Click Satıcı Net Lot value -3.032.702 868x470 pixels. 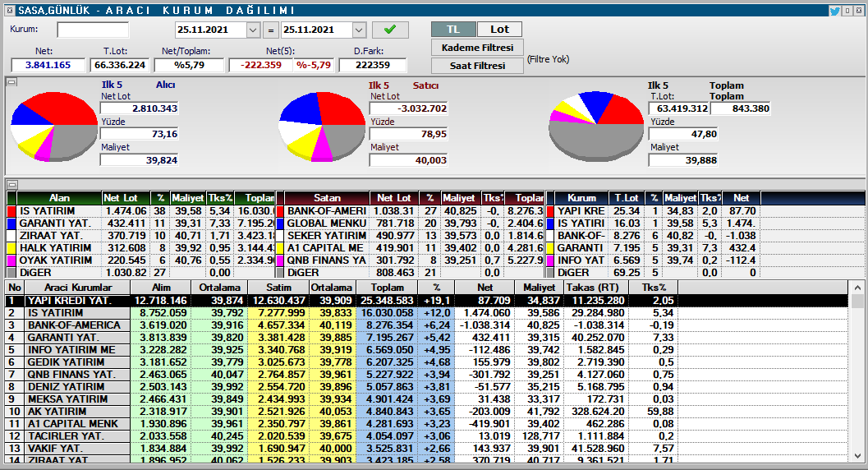click(x=408, y=108)
